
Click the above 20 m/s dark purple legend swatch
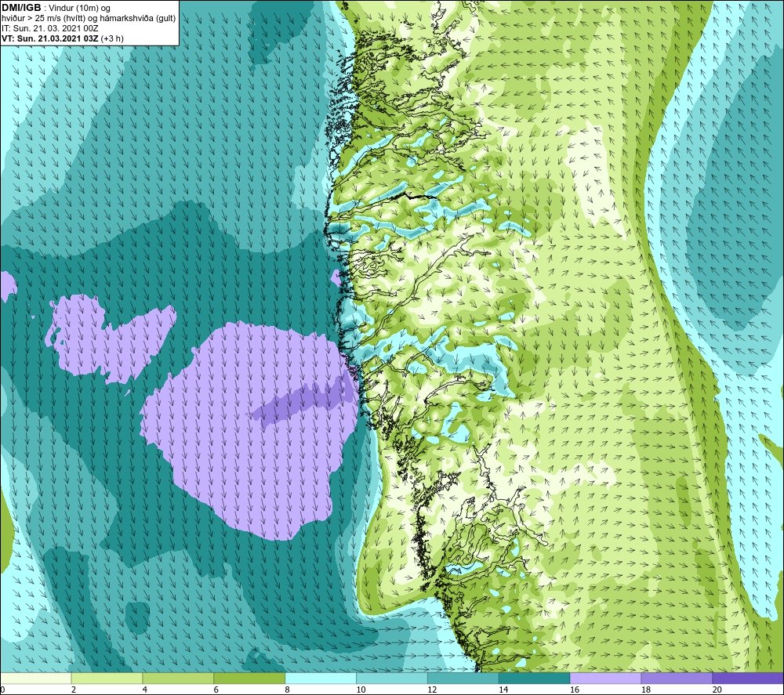(748, 678)
